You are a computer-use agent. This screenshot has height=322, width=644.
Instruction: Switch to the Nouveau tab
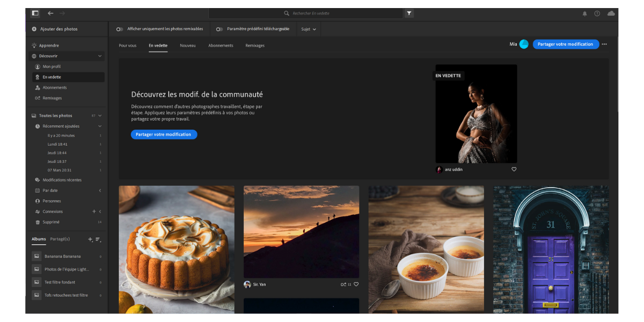[x=188, y=46]
